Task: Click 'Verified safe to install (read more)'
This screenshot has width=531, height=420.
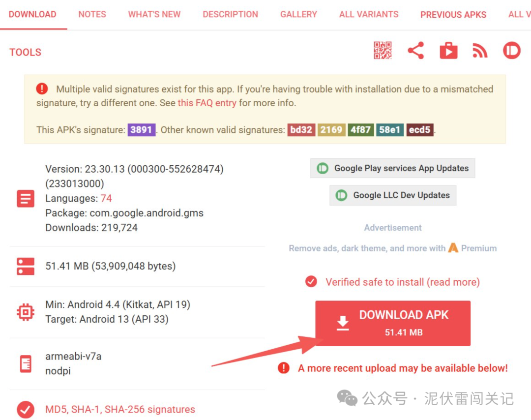Action: (x=402, y=282)
